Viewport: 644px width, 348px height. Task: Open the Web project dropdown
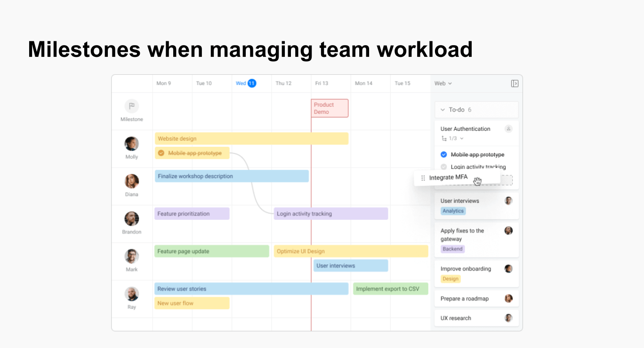[443, 83]
